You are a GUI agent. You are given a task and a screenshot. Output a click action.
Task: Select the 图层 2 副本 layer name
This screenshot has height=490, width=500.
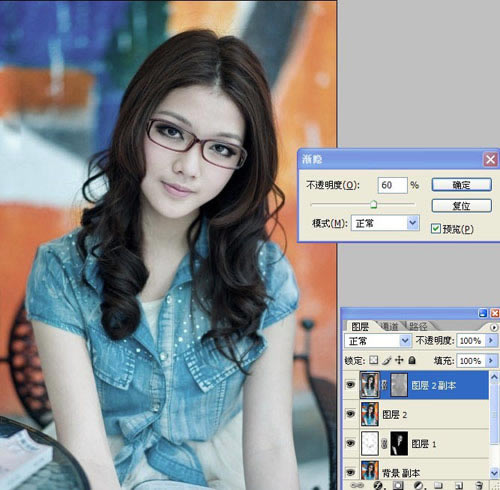[x=433, y=386]
